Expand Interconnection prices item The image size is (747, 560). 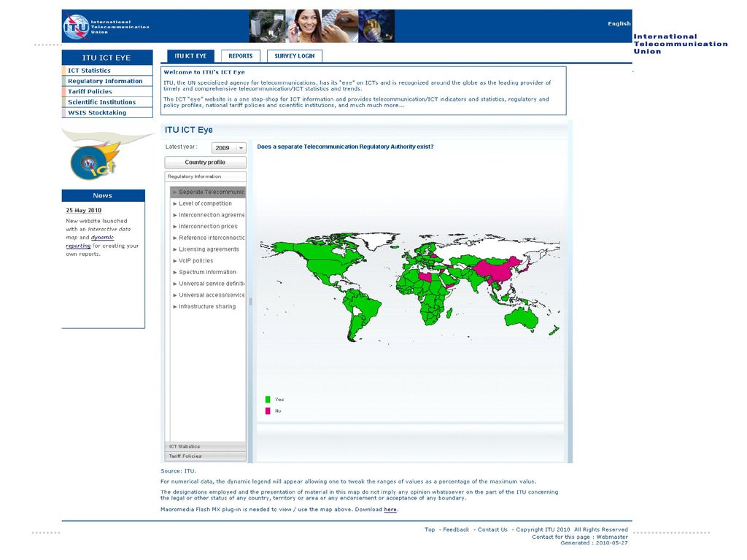(x=208, y=226)
